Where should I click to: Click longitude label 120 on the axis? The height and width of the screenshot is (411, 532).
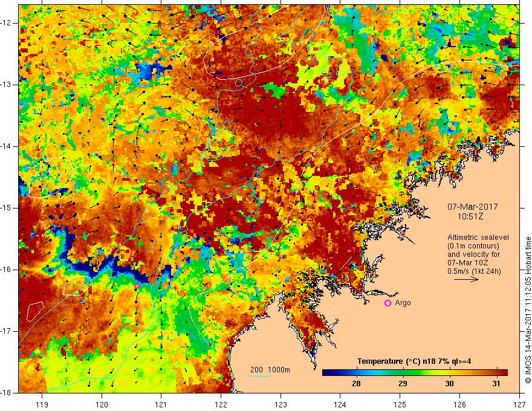(102, 404)
